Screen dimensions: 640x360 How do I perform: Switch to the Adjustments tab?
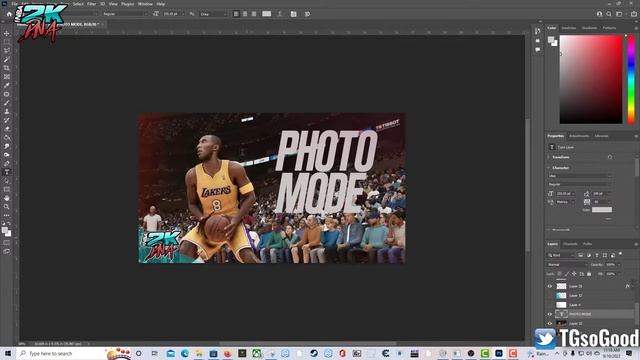point(579,136)
